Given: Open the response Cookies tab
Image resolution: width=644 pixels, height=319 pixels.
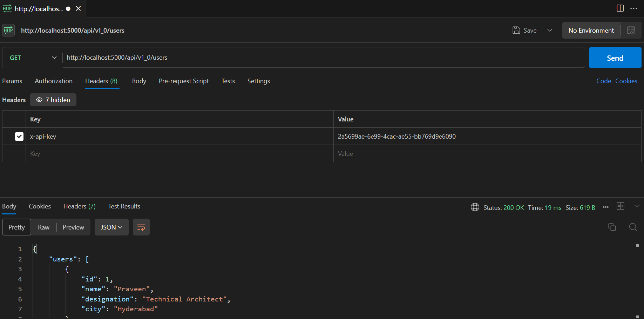Looking at the screenshot, I should (x=40, y=206).
